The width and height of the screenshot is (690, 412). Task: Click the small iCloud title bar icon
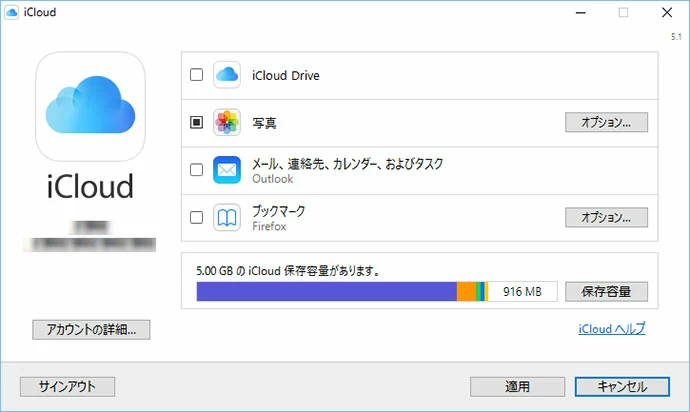coord(12,12)
